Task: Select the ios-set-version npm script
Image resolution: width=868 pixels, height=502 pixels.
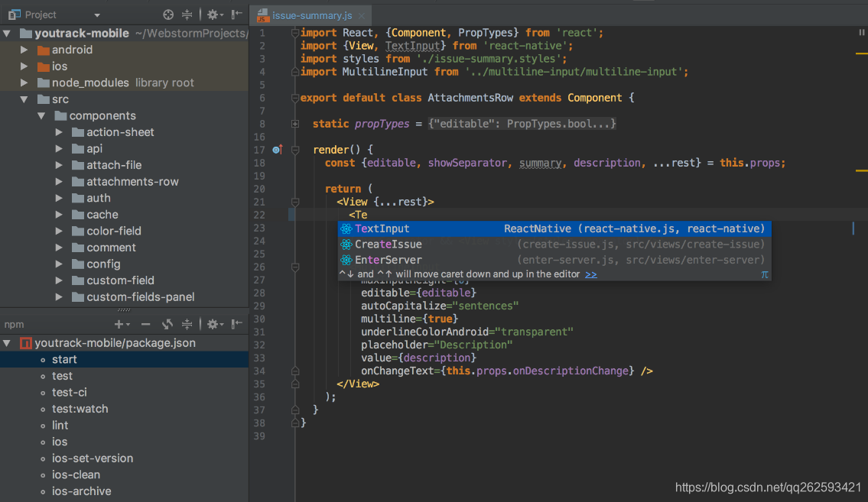Action: click(124, 458)
